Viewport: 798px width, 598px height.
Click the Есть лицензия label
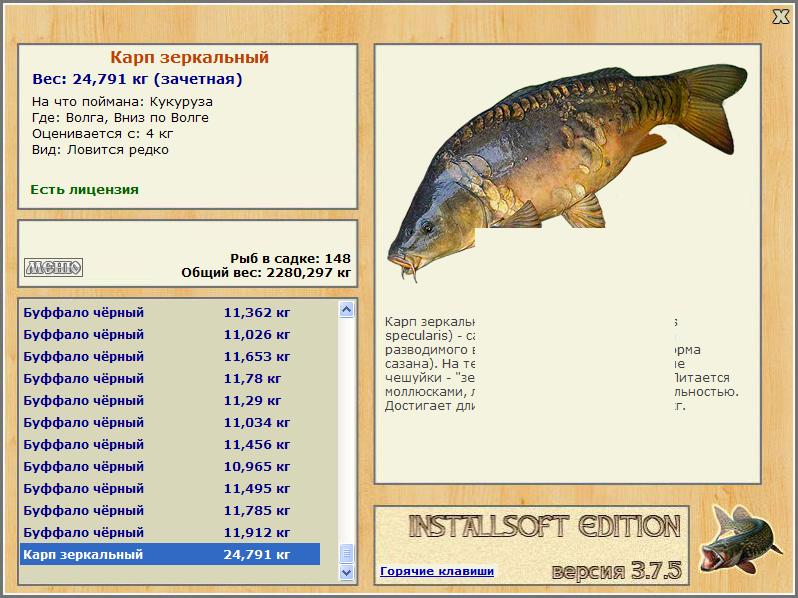click(x=84, y=189)
